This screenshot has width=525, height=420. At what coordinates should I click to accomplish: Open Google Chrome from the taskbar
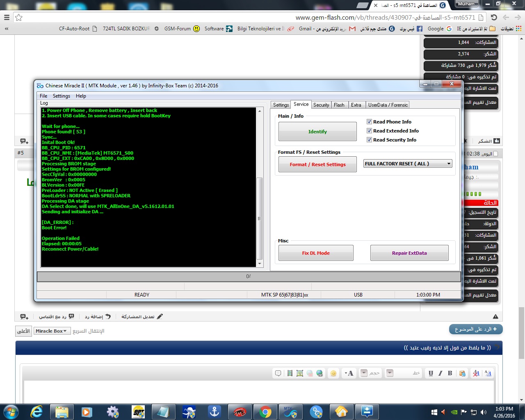coord(265,412)
